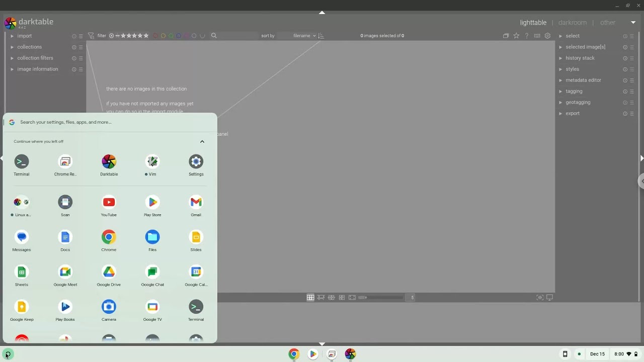Expand the collection filters module
Image resolution: width=644 pixels, height=362 pixels.
pyautogui.click(x=35, y=58)
